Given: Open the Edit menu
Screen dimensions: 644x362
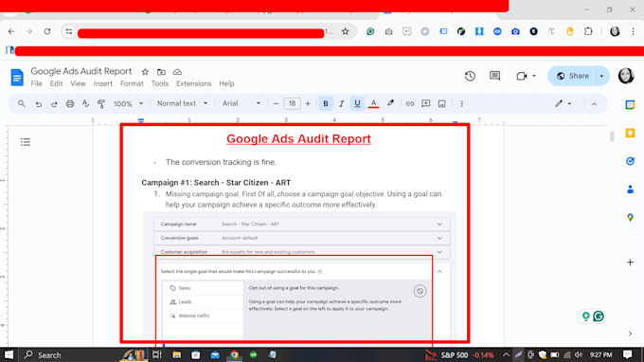Looking at the screenshot, I should pos(56,83).
